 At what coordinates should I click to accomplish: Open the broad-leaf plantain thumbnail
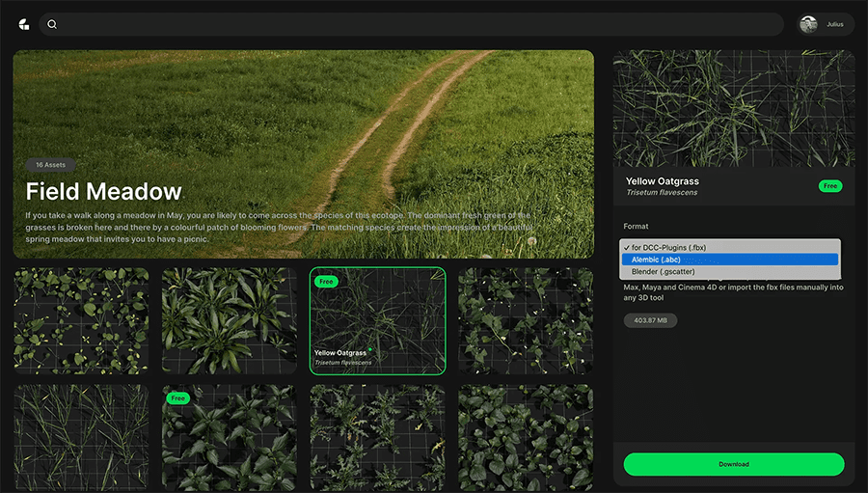pyautogui.click(x=230, y=320)
